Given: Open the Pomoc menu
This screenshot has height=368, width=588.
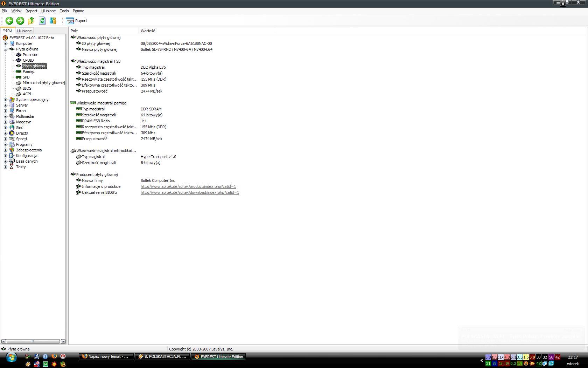Looking at the screenshot, I should pos(78,11).
